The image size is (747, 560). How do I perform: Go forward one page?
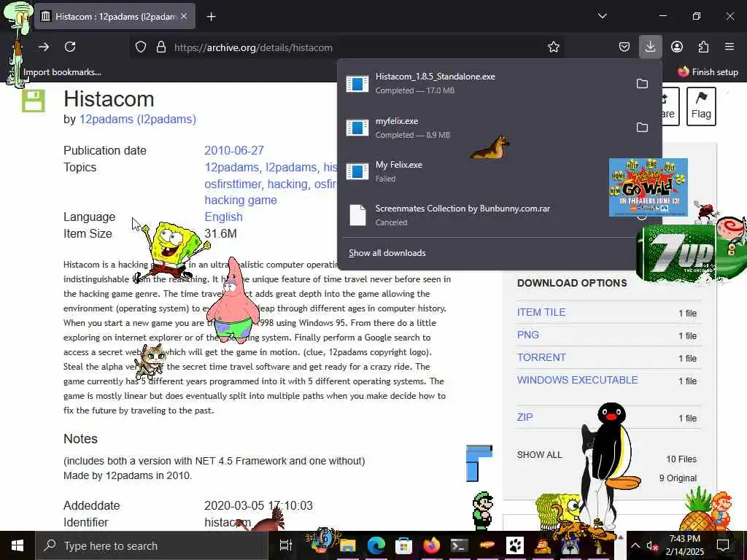43,47
